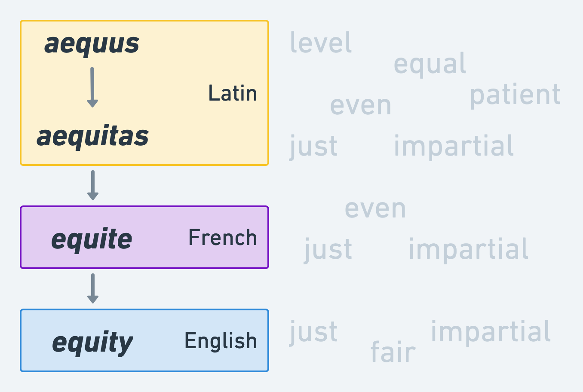Click the English language label

point(221,341)
